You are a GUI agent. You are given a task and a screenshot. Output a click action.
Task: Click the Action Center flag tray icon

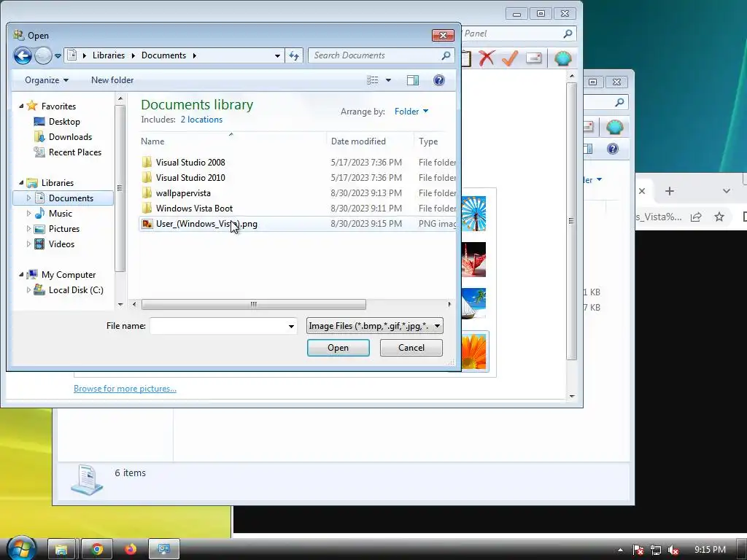638,550
